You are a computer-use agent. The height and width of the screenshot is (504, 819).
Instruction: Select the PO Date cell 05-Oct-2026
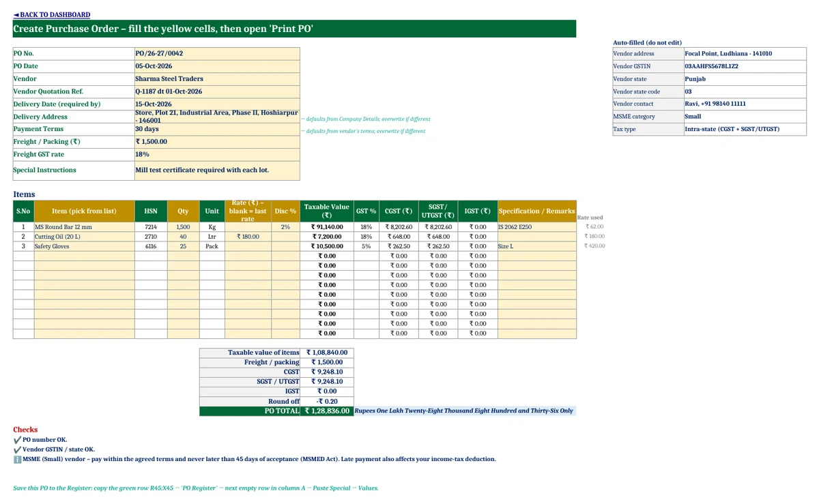[x=217, y=66]
